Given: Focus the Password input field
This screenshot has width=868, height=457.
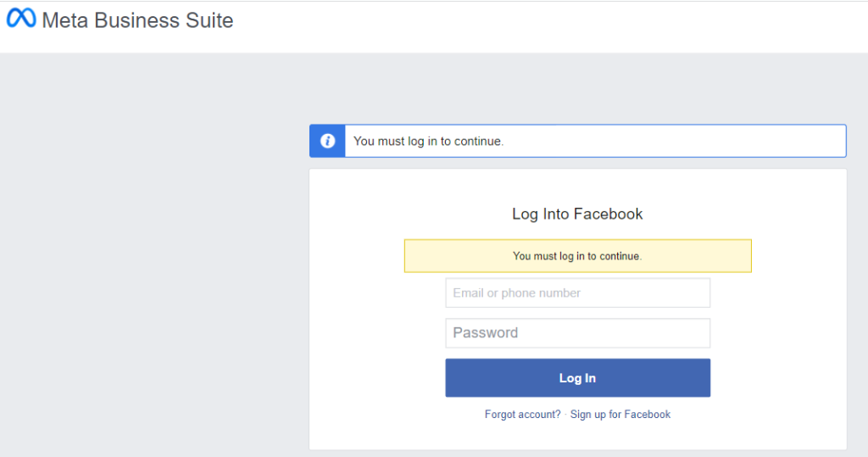Looking at the screenshot, I should point(577,333).
